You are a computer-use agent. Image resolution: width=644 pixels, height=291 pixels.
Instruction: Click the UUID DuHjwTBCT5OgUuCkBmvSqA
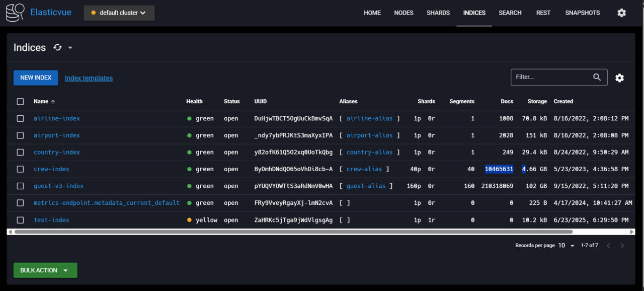pyautogui.click(x=293, y=118)
